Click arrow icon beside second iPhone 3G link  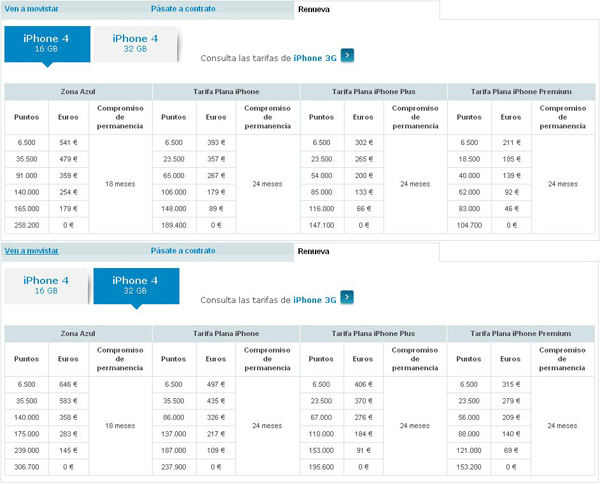(347, 297)
